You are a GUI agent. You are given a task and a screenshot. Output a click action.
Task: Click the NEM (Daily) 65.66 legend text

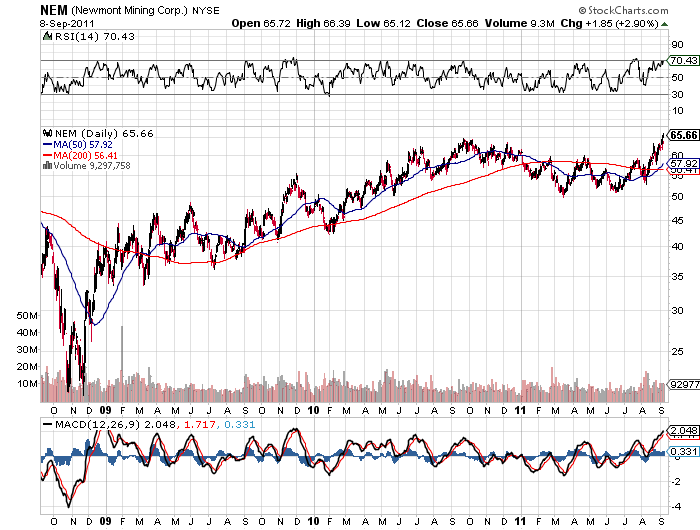[x=104, y=133]
